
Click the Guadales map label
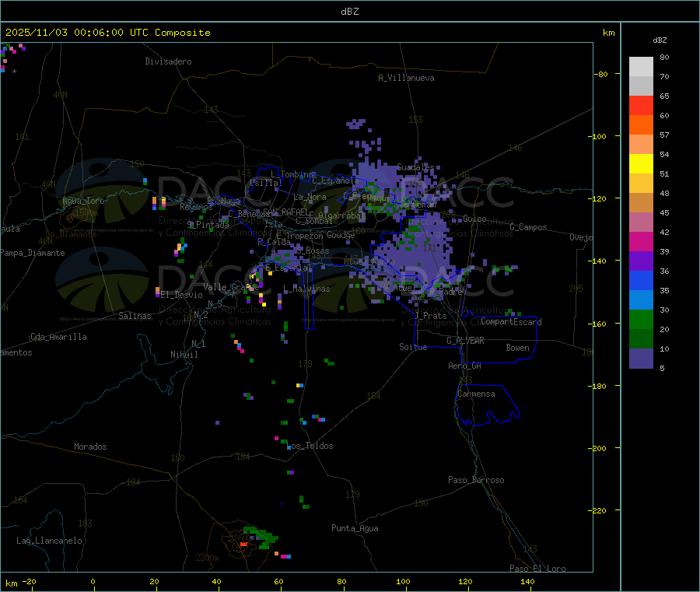(x=415, y=167)
